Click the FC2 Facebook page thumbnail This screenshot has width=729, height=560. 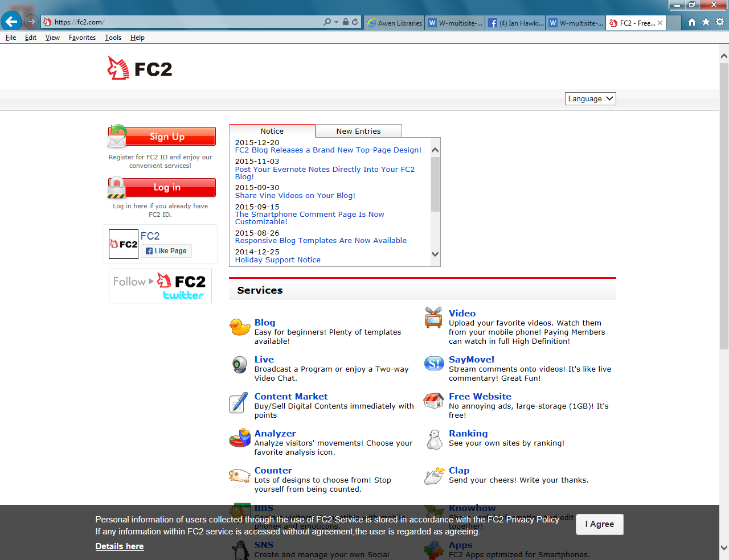point(124,244)
